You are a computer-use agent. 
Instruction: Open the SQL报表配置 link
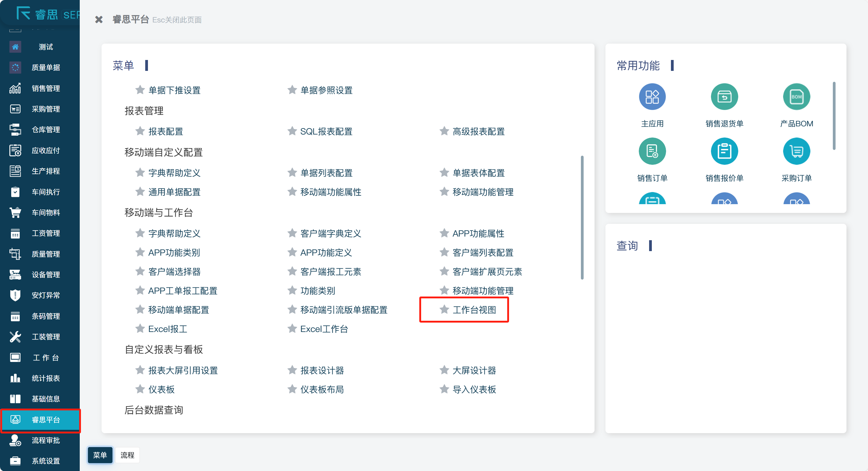[x=326, y=131]
